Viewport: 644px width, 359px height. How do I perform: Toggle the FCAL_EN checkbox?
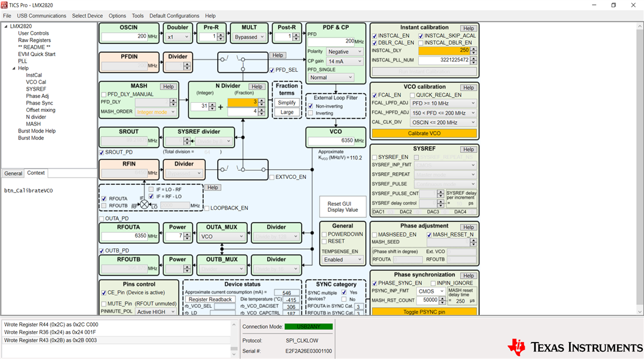coord(374,95)
